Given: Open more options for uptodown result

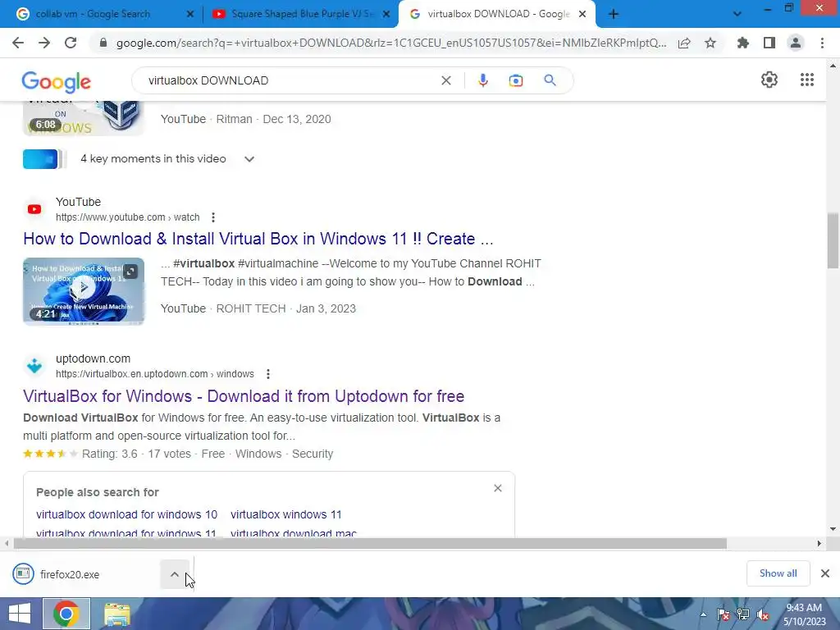Looking at the screenshot, I should (x=268, y=374).
